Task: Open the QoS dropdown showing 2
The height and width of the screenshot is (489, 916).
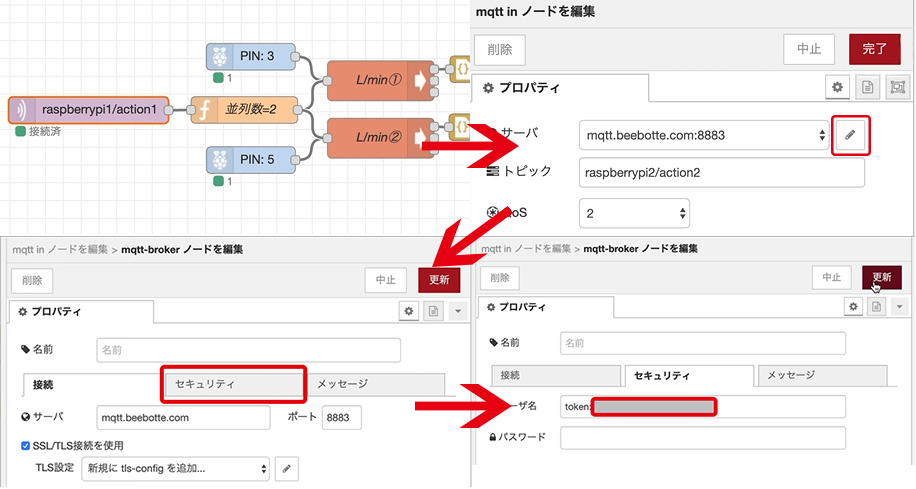Action: pos(634,213)
